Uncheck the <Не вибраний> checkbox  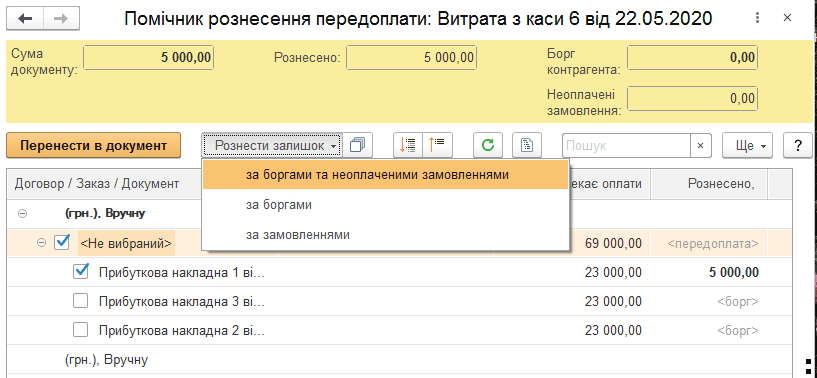coord(62,242)
